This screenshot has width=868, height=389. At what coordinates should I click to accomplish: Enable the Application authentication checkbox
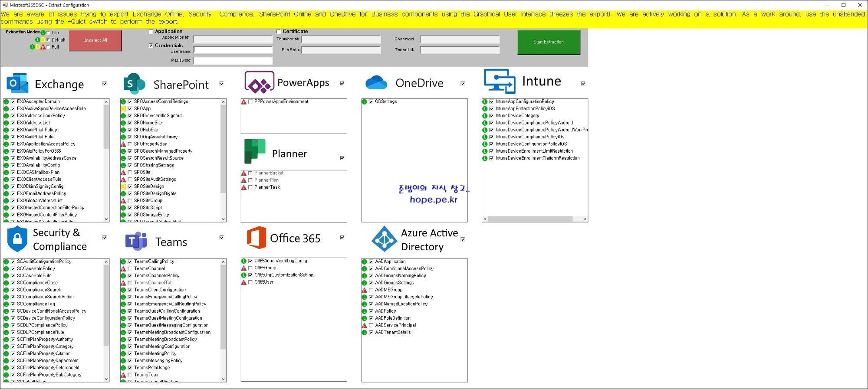(x=151, y=32)
